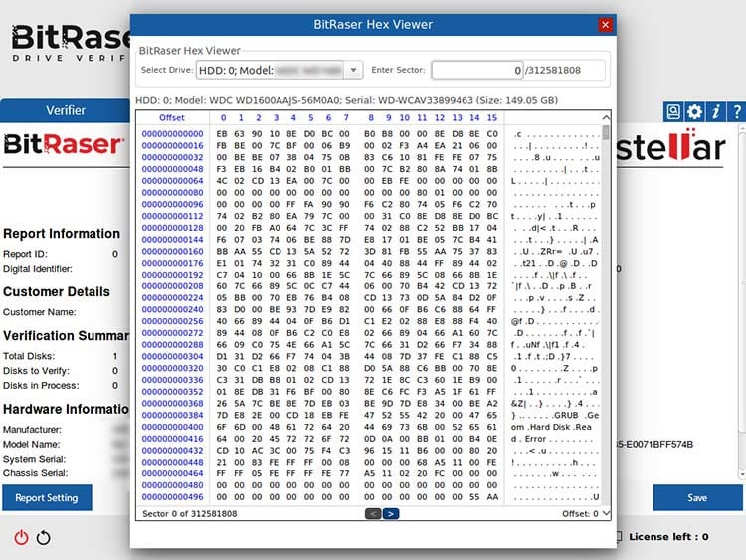Click the Manufacturer label
This screenshot has width=746, height=560.
[x=32, y=429]
